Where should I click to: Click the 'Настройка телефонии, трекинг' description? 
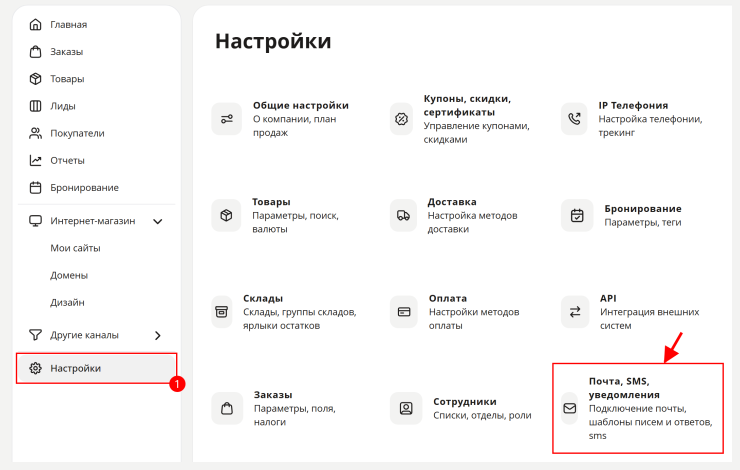tap(650, 126)
